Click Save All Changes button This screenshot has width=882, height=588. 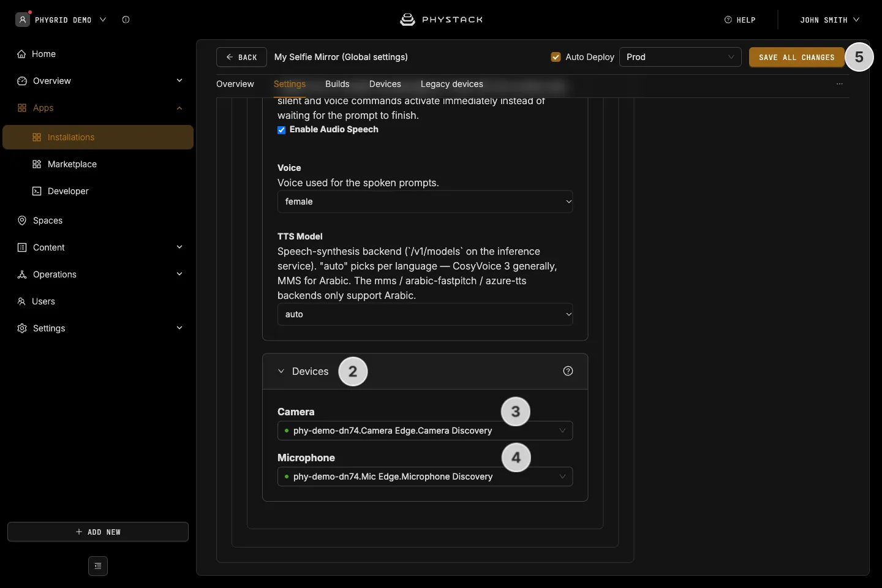click(x=797, y=57)
